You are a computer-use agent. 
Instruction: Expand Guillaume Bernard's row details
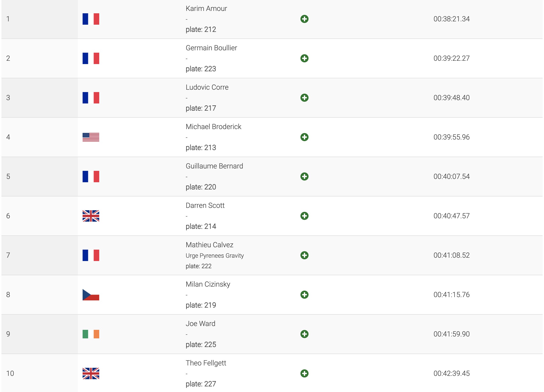pyautogui.click(x=304, y=177)
